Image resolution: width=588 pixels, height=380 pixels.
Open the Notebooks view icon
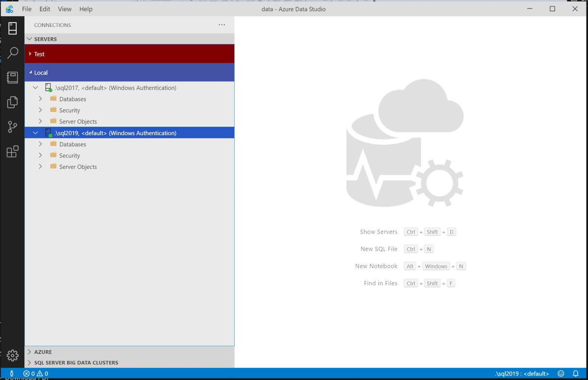(x=13, y=77)
